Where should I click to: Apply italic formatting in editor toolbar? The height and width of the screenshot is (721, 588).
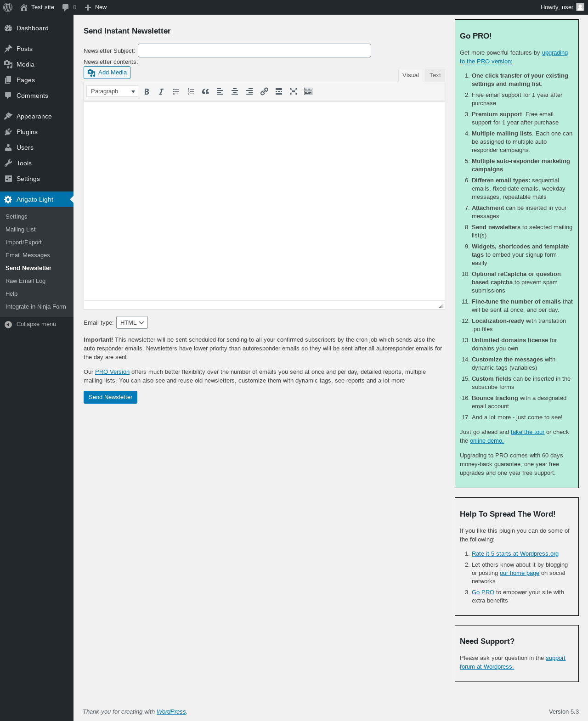(x=161, y=91)
